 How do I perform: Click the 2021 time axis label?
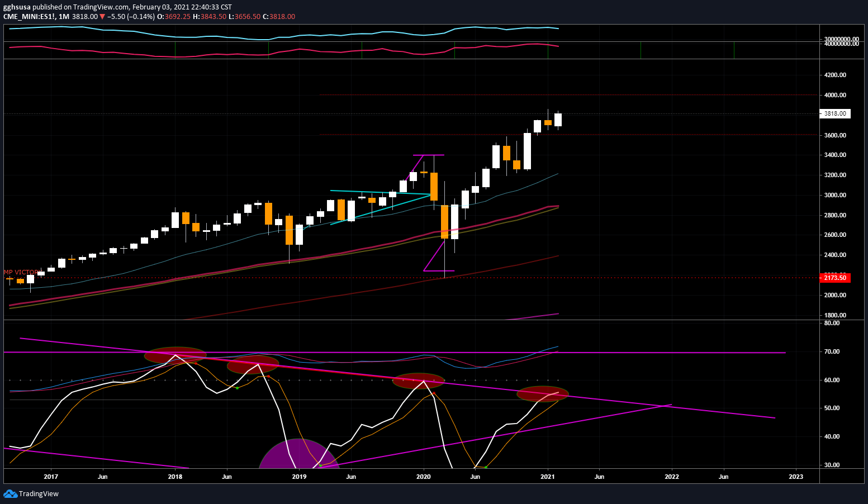(x=548, y=477)
